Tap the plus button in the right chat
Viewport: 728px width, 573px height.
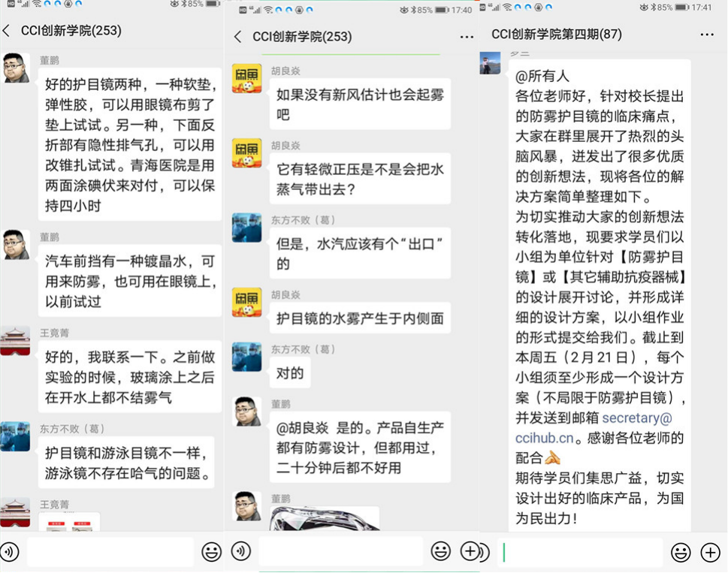pos(709,551)
